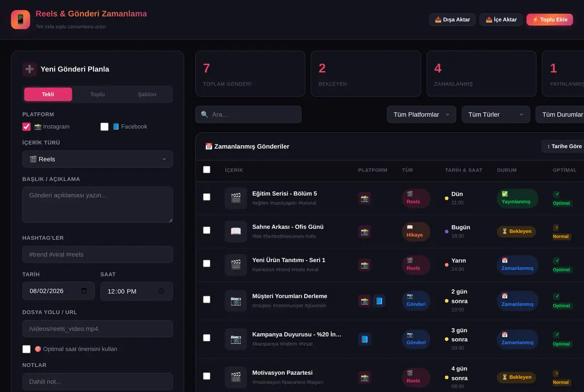The width and height of the screenshot is (584, 392).
Task: Tick the select-all checkbox in table header
Action: (207, 170)
